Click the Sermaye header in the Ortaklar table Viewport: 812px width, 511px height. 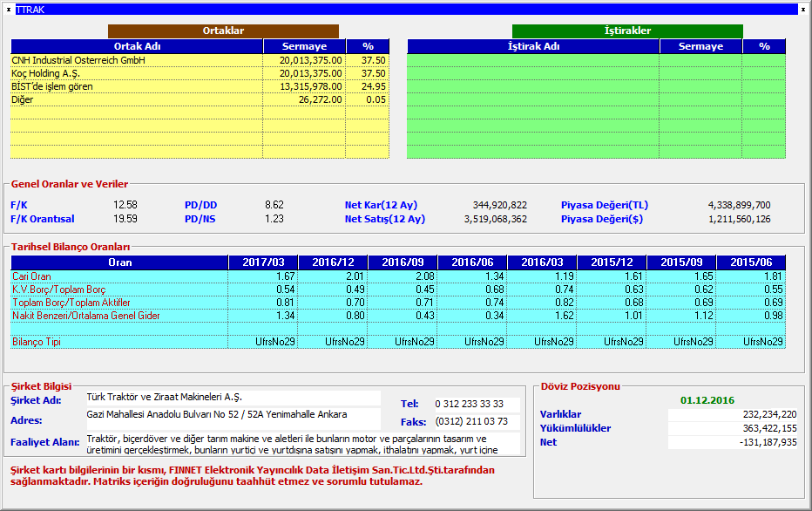pyautogui.click(x=305, y=46)
